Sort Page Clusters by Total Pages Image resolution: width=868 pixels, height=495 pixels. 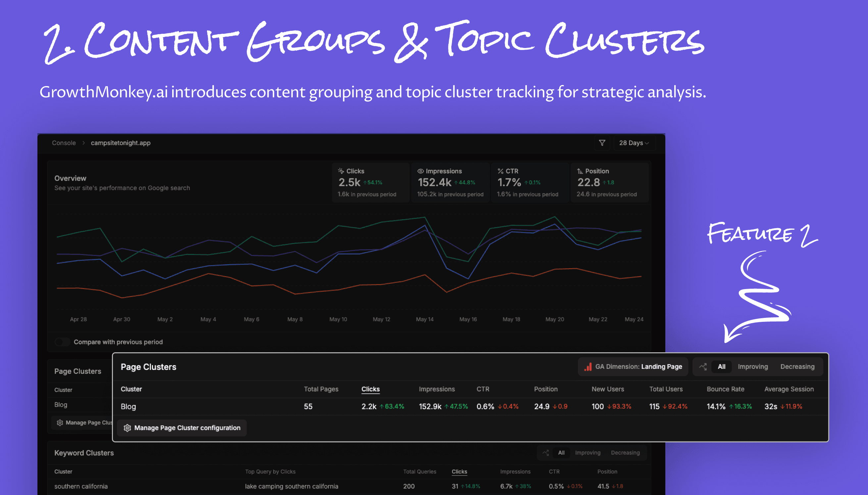coord(321,389)
